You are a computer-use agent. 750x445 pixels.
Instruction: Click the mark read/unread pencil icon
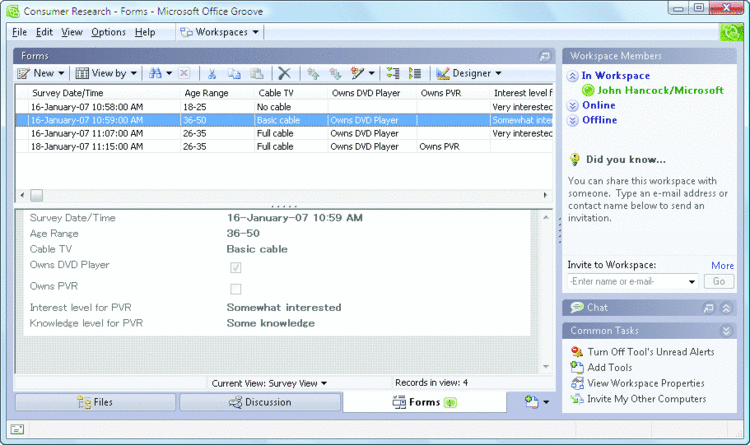click(x=357, y=73)
